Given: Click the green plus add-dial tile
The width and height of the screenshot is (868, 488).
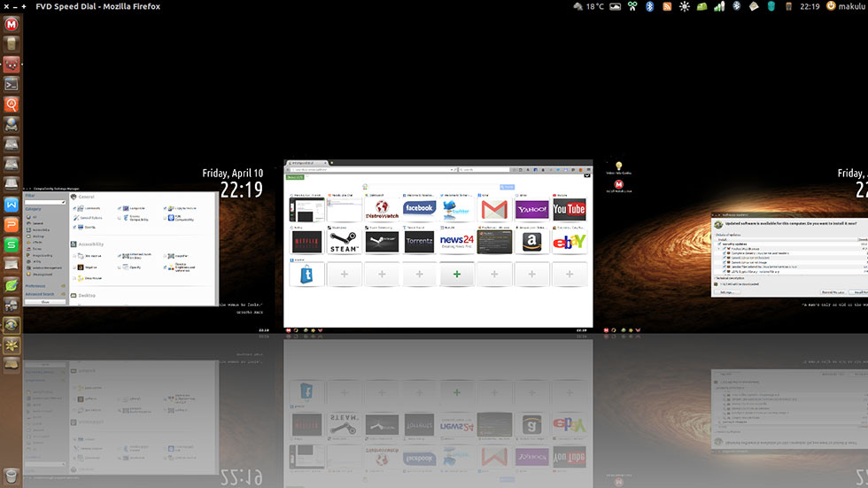Looking at the screenshot, I should (457, 275).
